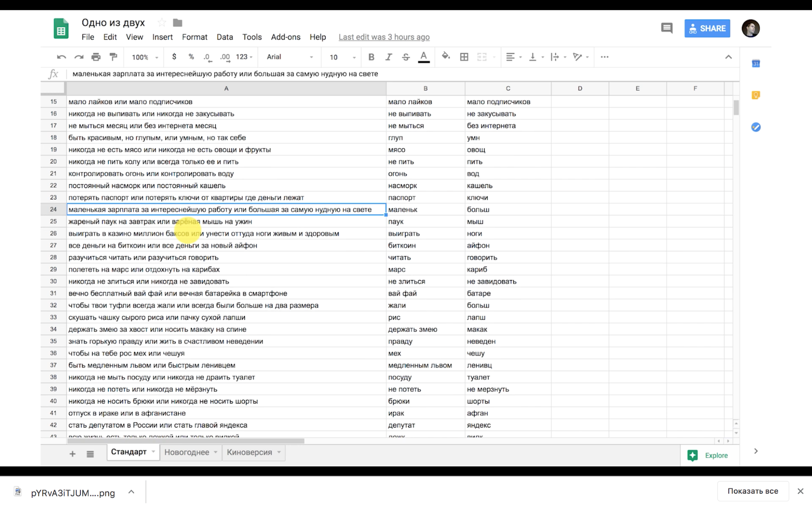Open the comments history icon

point(667,28)
